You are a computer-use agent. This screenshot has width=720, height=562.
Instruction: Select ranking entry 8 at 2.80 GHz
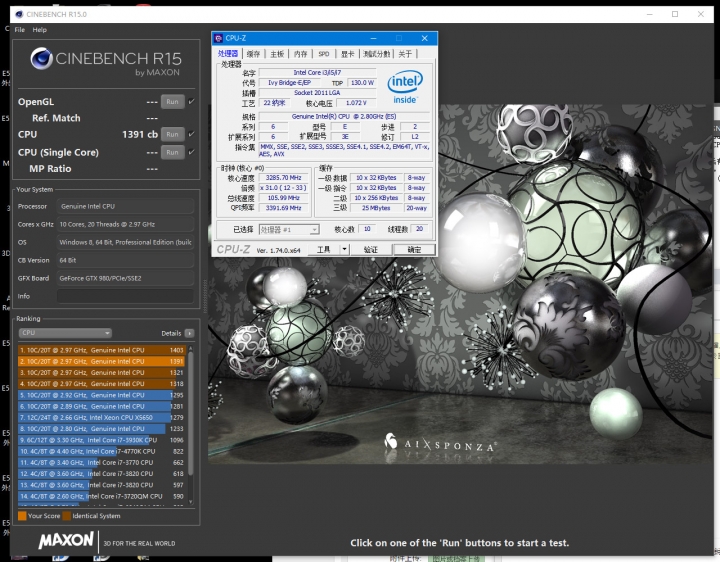click(101, 429)
